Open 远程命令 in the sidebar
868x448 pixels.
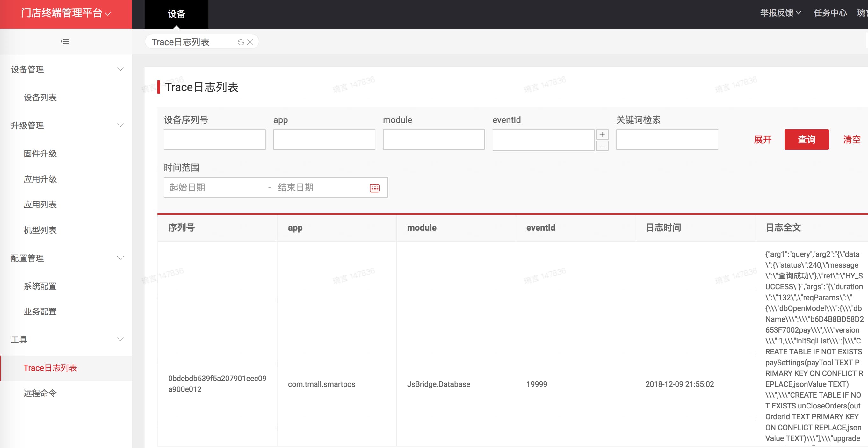click(40, 393)
